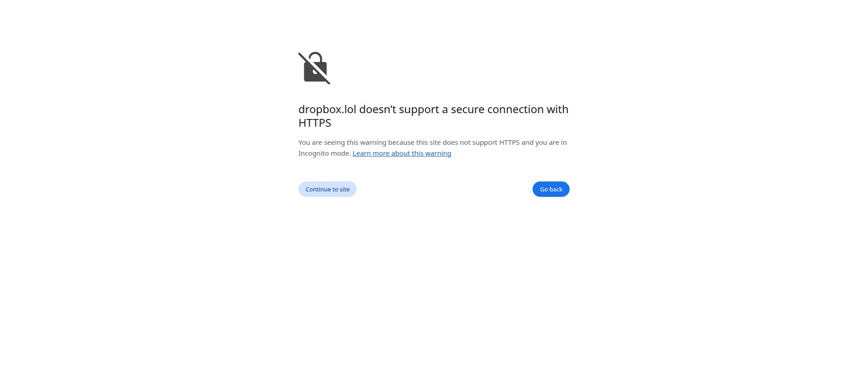Click the crossed-out padlock icon

[x=315, y=68]
